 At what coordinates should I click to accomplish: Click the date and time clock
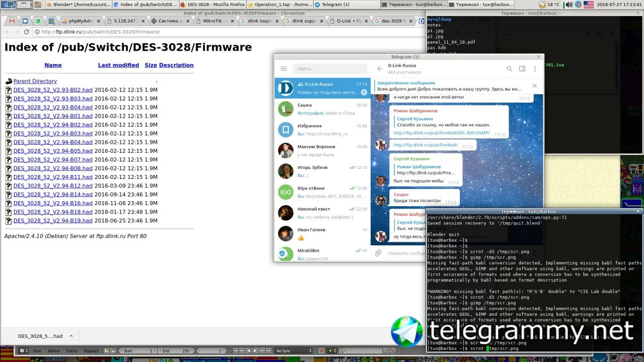[x=619, y=5]
